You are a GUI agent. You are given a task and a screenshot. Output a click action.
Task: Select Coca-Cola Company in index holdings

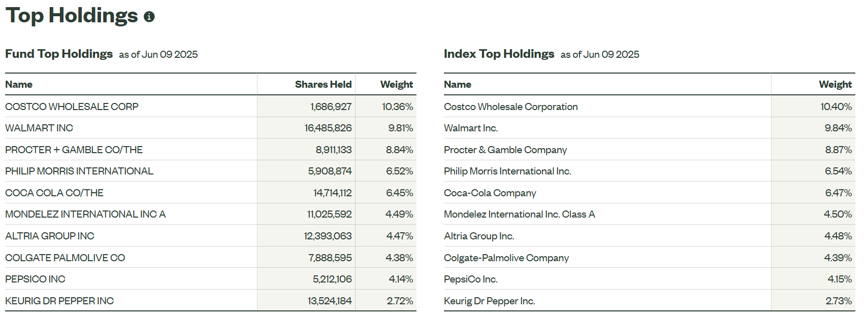[x=490, y=193]
